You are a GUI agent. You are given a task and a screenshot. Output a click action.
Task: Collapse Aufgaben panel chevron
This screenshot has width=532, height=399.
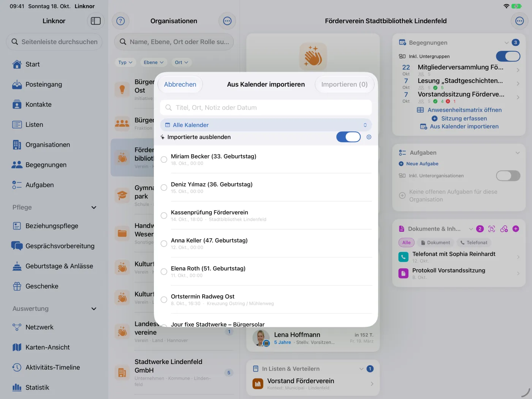coord(518,153)
